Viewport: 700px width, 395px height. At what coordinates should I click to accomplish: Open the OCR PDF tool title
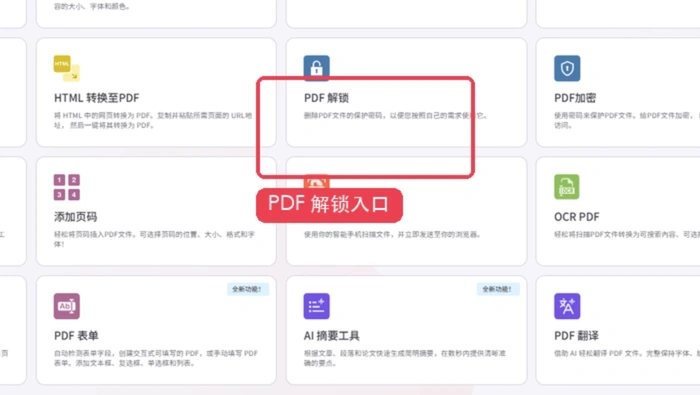576,217
